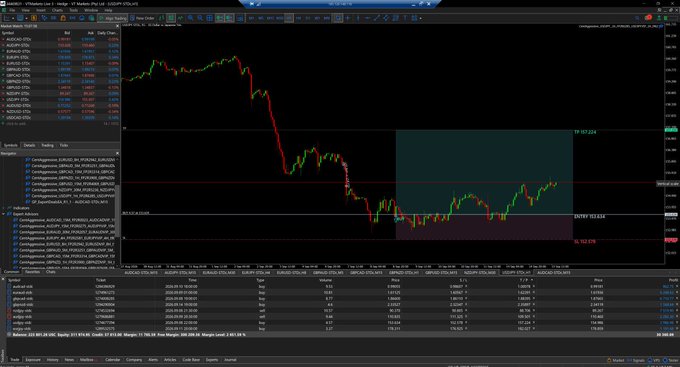Click the chart's vertical price scale

coord(671,145)
